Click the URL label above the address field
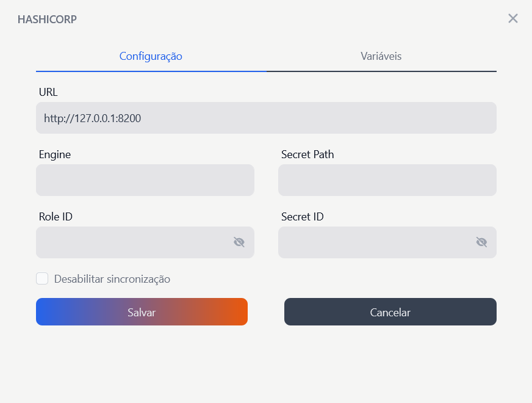532x403 pixels. pyautogui.click(x=48, y=92)
